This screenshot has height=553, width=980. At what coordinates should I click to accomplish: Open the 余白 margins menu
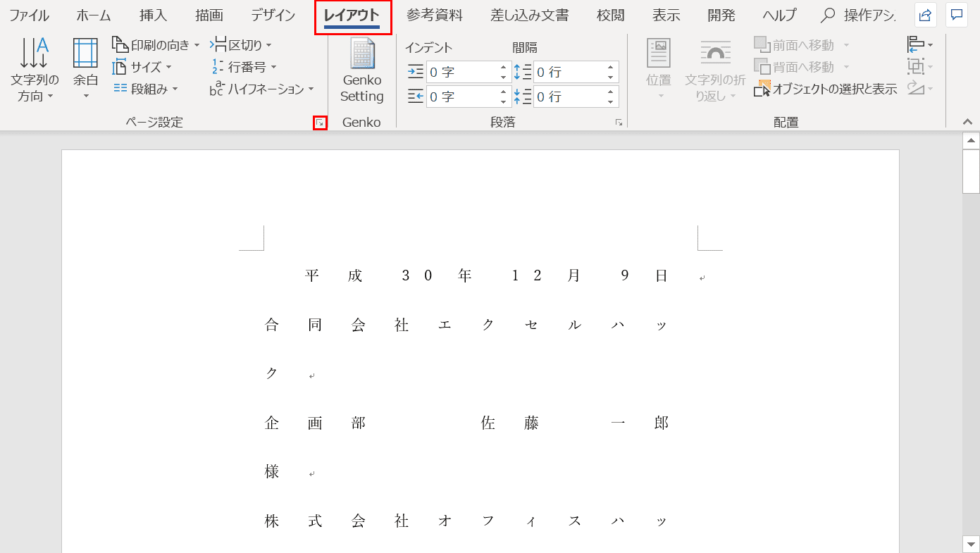(x=85, y=69)
